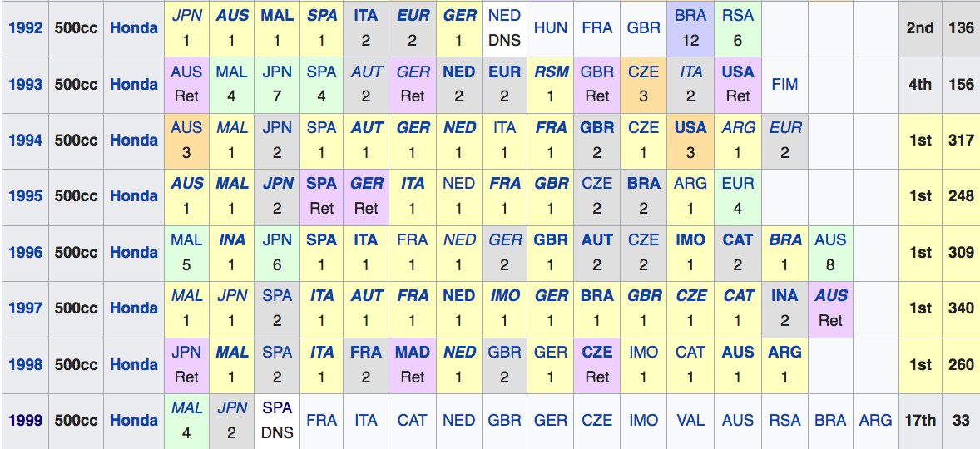Open the 1992 season year link
Screen dimensions: 980x449
(25, 27)
